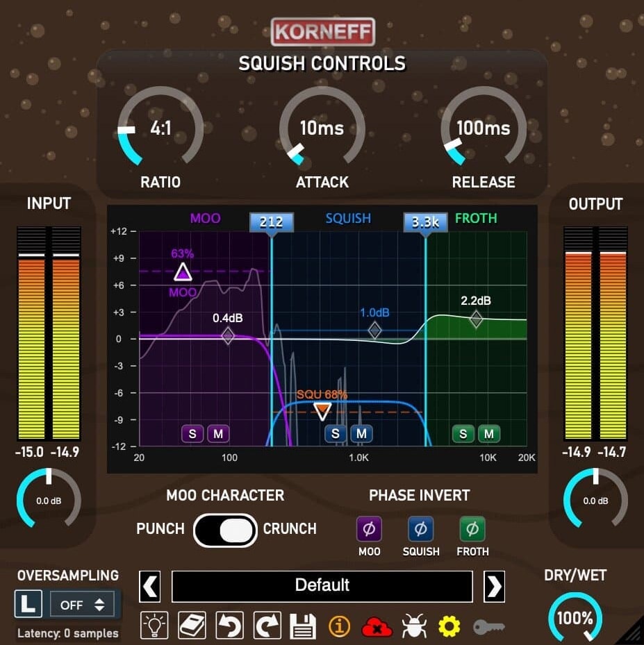
Task: Invert phase of the Froth band
Action: [x=472, y=529]
